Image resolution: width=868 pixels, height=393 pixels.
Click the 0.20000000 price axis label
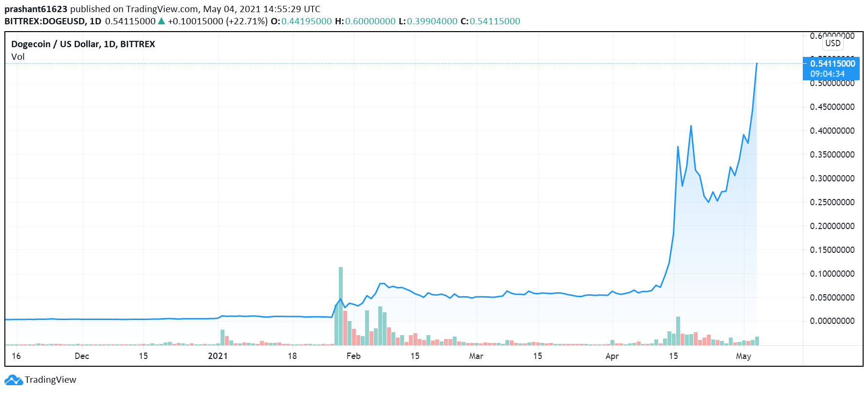click(x=832, y=226)
